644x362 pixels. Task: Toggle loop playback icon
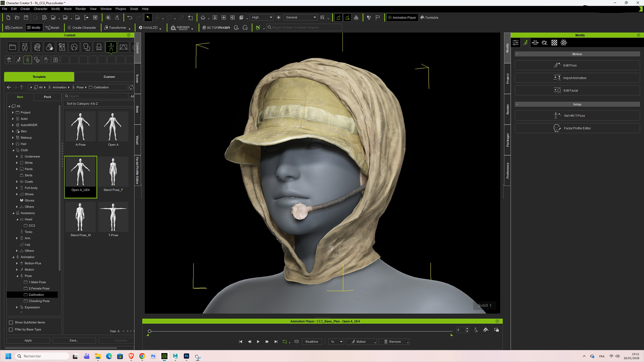coord(285,342)
